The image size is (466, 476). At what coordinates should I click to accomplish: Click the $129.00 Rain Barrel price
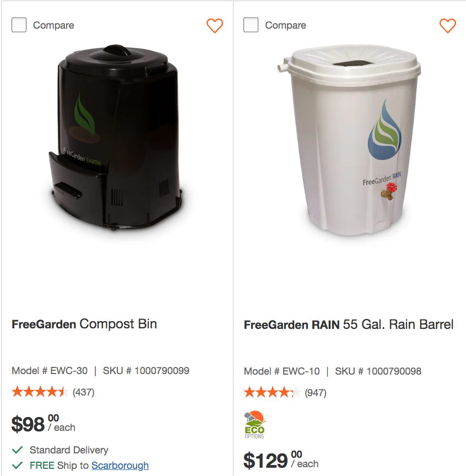click(x=280, y=459)
